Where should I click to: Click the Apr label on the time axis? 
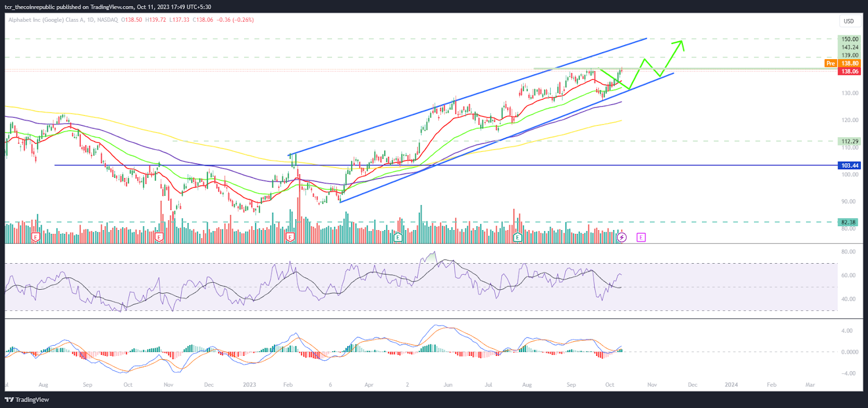(369, 385)
